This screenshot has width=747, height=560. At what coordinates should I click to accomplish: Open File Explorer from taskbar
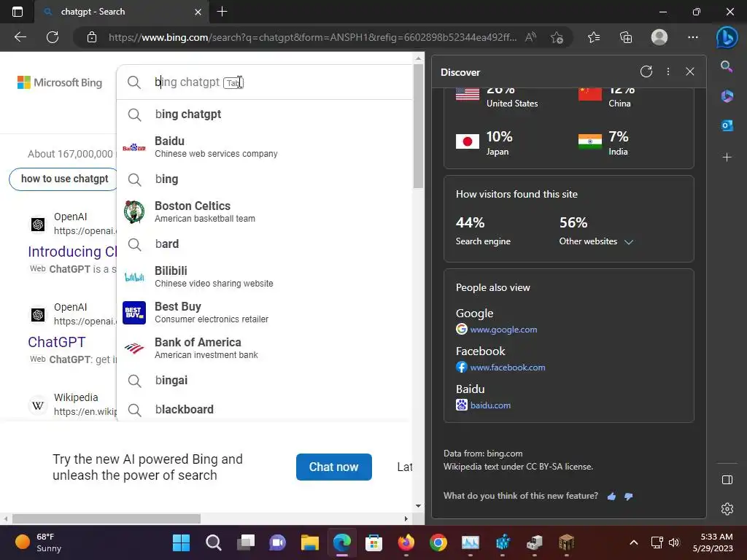[x=309, y=542]
